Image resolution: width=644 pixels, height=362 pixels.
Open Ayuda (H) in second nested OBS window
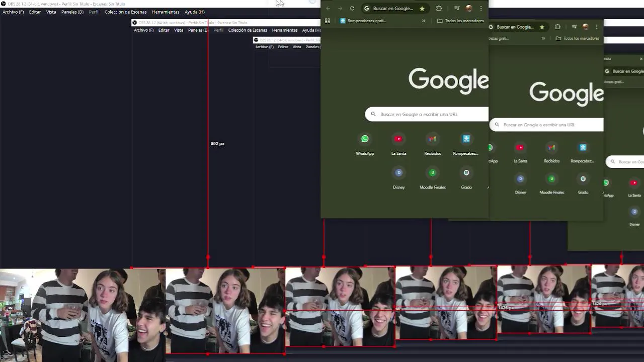311,30
